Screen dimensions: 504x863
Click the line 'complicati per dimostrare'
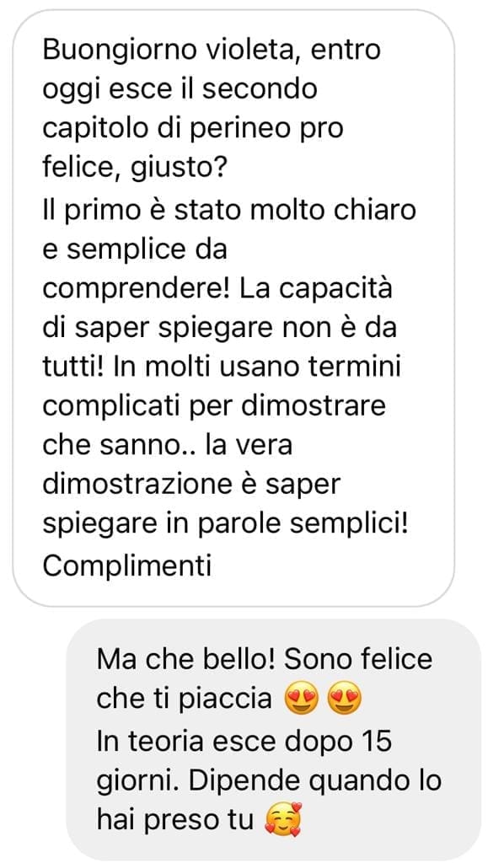(214, 407)
